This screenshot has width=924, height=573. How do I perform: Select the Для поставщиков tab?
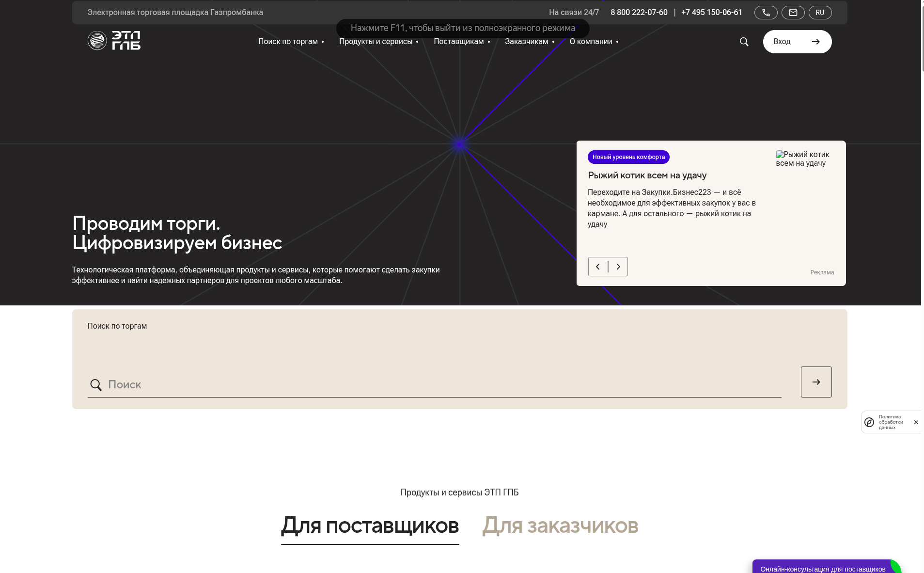tap(370, 526)
